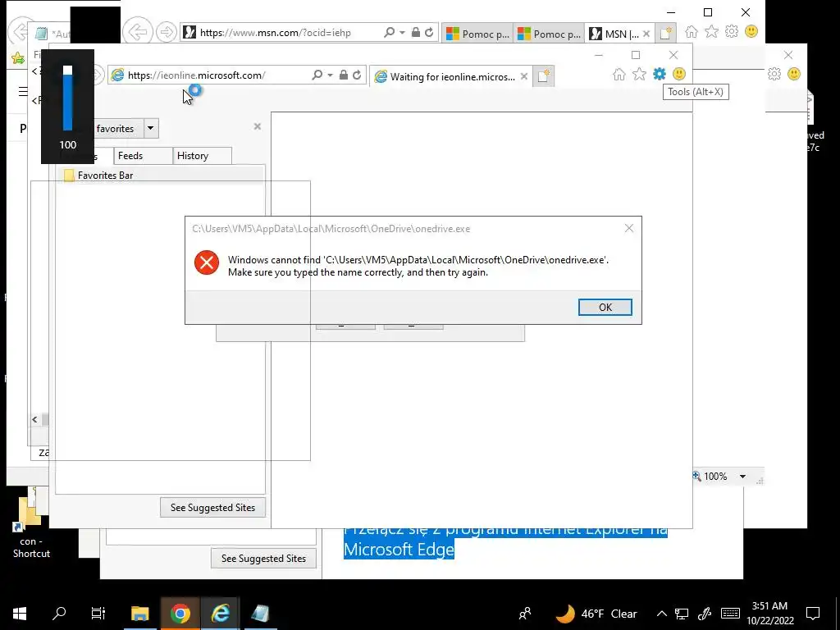
Task: Switch to Google Chrome on the taskbar
Action: (180, 614)
